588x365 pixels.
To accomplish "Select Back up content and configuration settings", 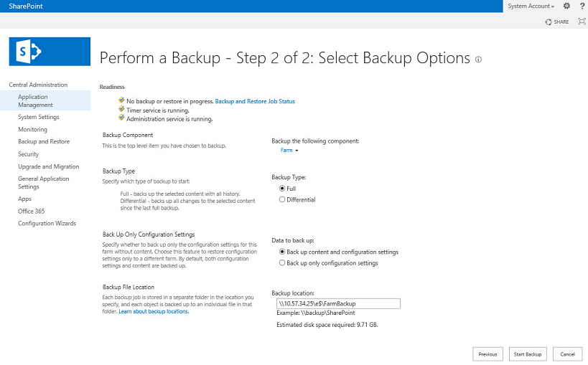I will (282, 252).
